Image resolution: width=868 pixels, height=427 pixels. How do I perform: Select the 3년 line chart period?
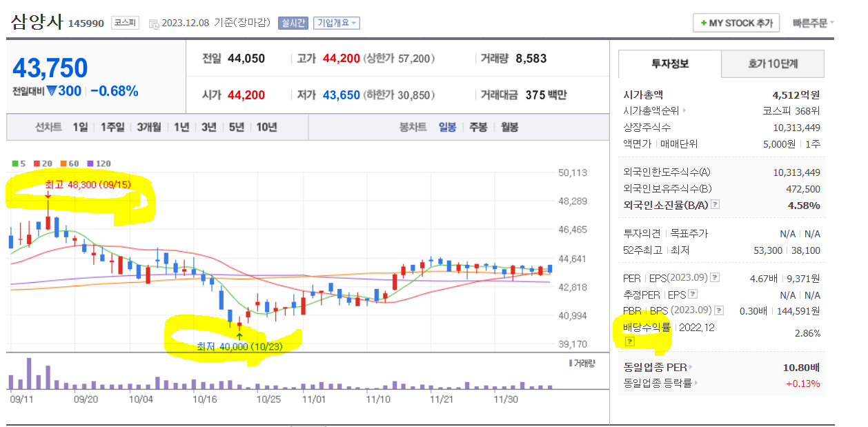pos(208,127)
